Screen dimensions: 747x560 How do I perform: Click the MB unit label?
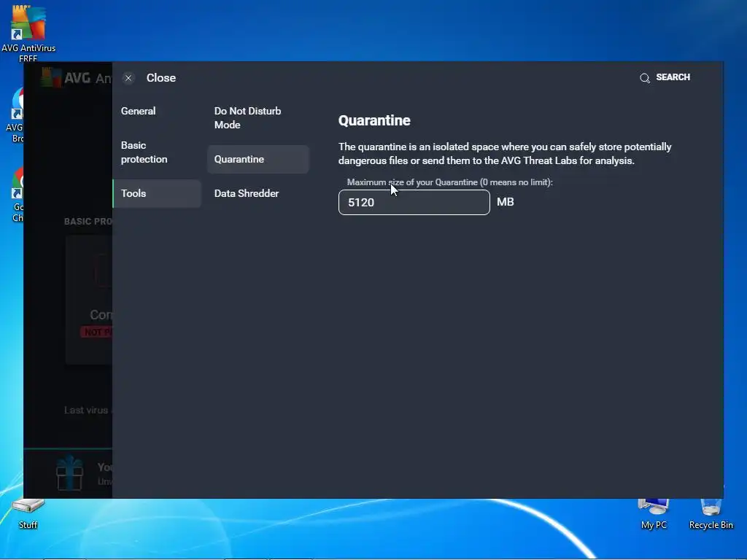pos(505,202)
